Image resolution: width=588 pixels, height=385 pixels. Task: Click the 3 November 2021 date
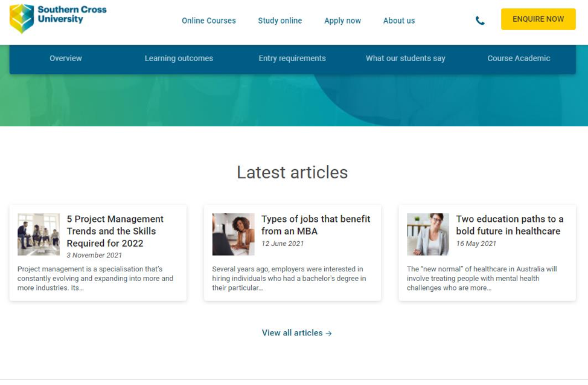[x=94, y=255]
